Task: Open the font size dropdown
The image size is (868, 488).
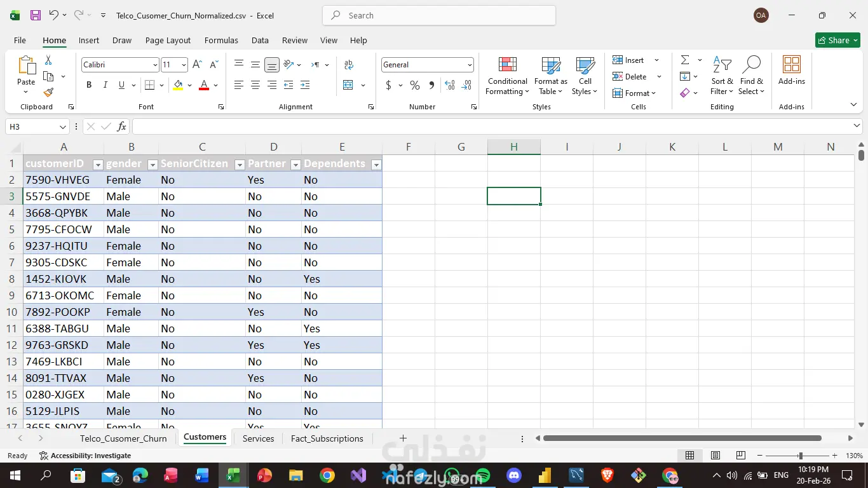Action: click(x=184, y=65)
